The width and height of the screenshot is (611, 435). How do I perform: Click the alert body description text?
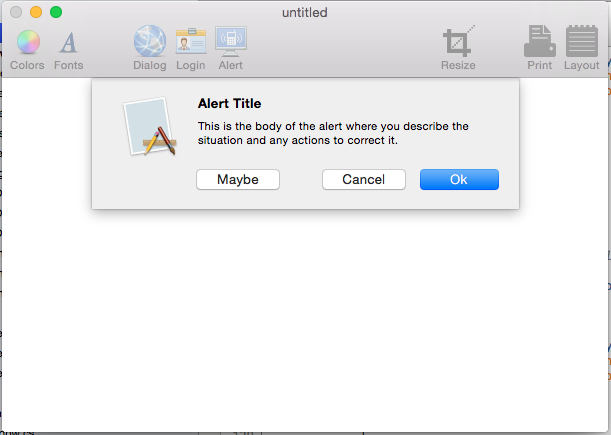333,133
